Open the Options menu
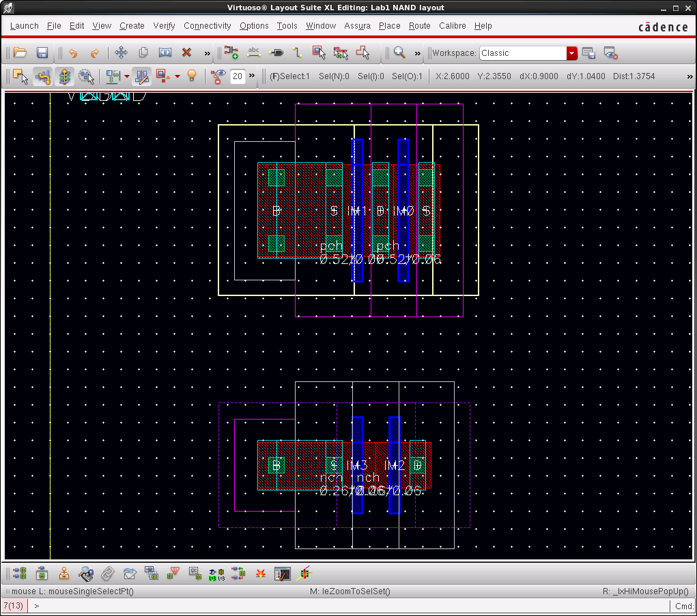697x616 pixels. 254,26
